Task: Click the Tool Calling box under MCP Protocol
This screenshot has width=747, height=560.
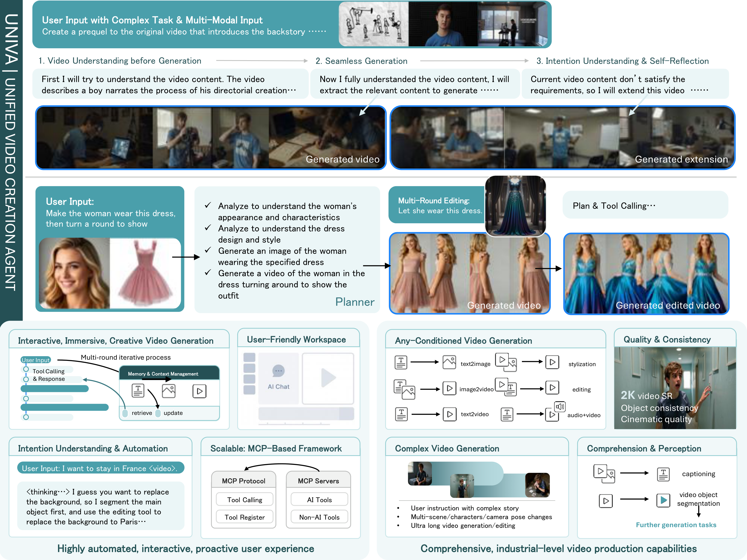Action: click(245, 500)
